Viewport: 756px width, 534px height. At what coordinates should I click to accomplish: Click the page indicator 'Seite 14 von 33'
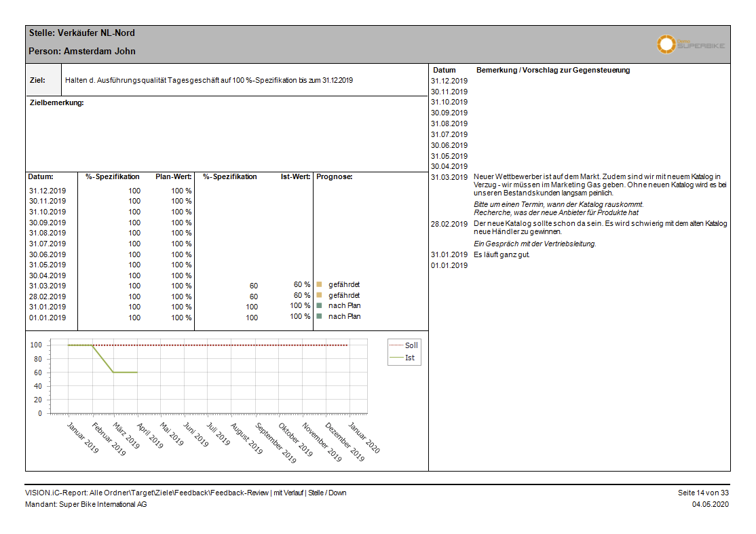[x=704, y=493]
